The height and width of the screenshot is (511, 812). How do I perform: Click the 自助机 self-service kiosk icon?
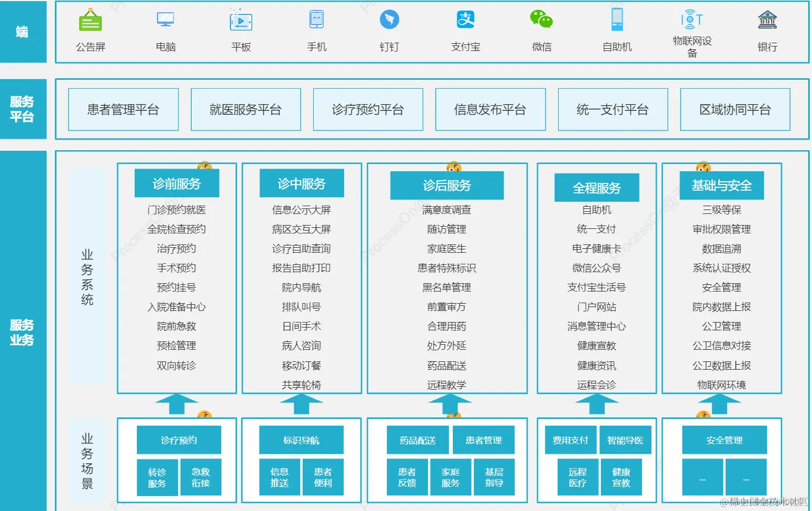point(617,19)
